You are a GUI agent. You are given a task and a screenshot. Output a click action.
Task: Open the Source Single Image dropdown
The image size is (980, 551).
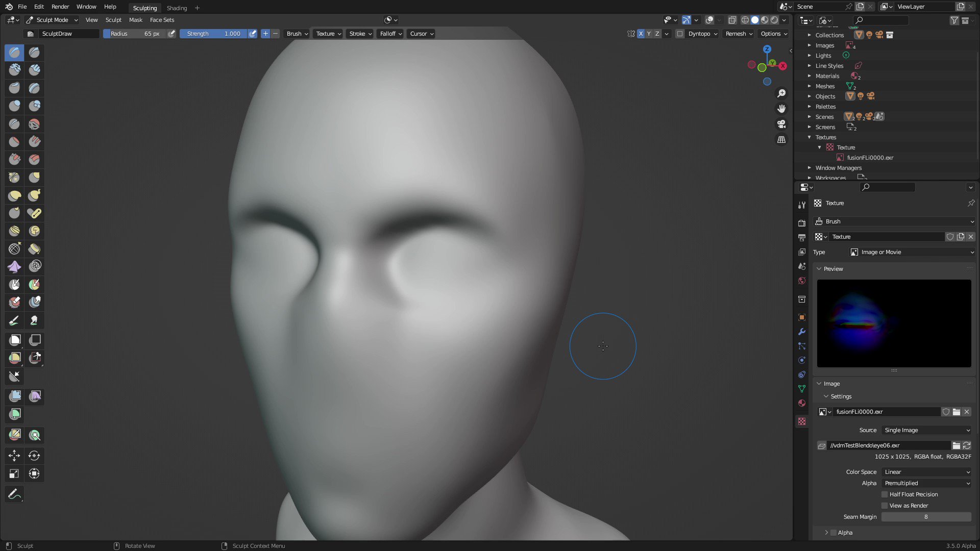[926, 430]
